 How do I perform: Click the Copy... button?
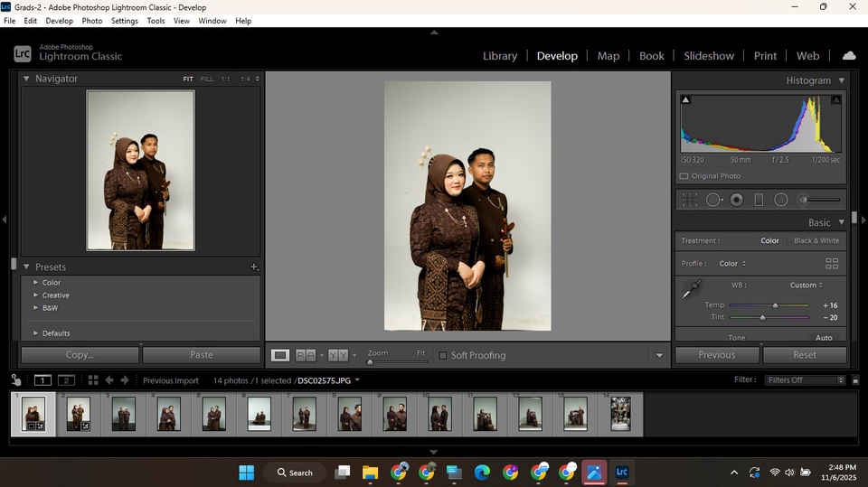point(80,355)
